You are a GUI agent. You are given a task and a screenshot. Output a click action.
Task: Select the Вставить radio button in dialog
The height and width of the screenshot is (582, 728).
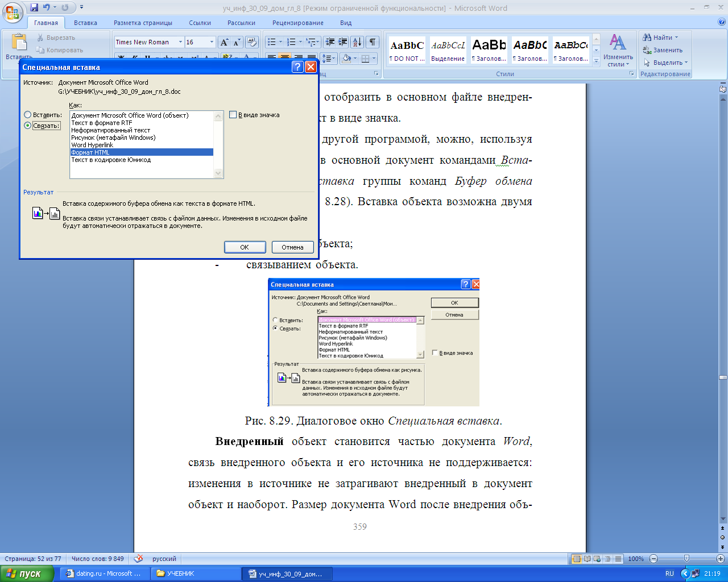coord(27,115)
